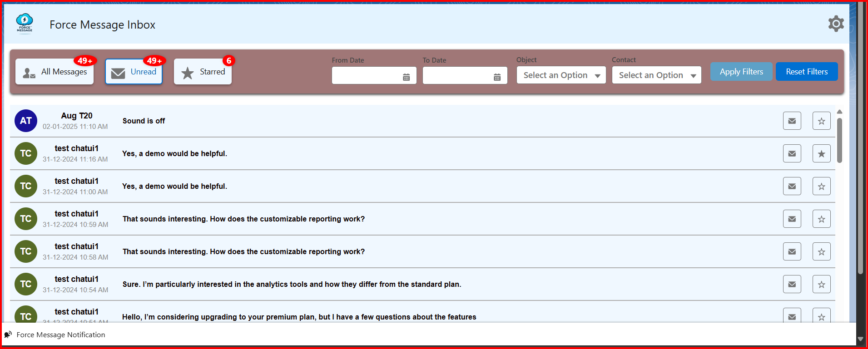
Task: Expand the Object dropdown
Action: [561, 75]
